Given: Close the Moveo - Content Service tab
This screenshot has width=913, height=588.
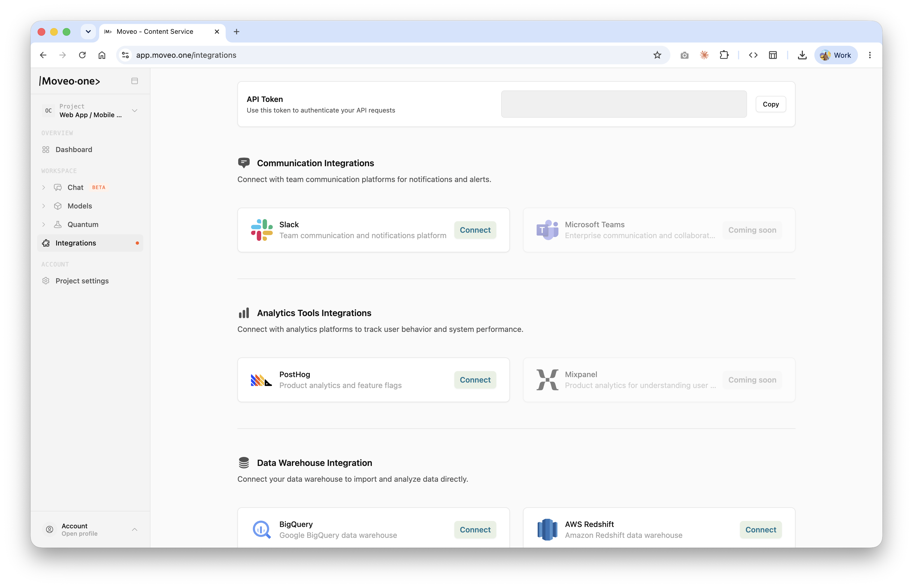Looking at the screenshot, I should (217, 31).
